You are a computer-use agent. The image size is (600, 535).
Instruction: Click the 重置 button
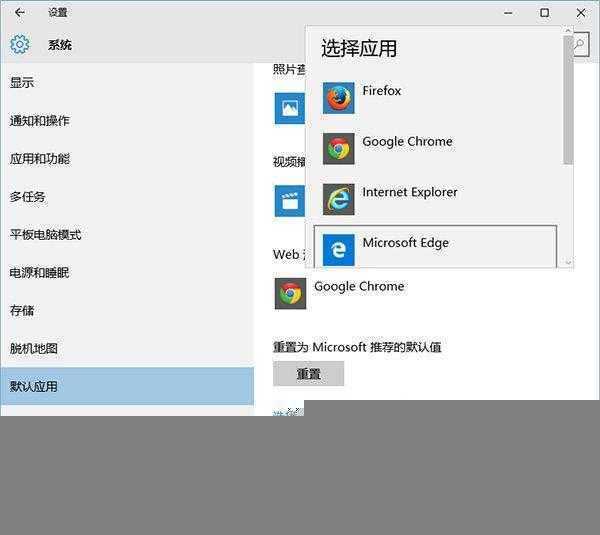(308, 374)
